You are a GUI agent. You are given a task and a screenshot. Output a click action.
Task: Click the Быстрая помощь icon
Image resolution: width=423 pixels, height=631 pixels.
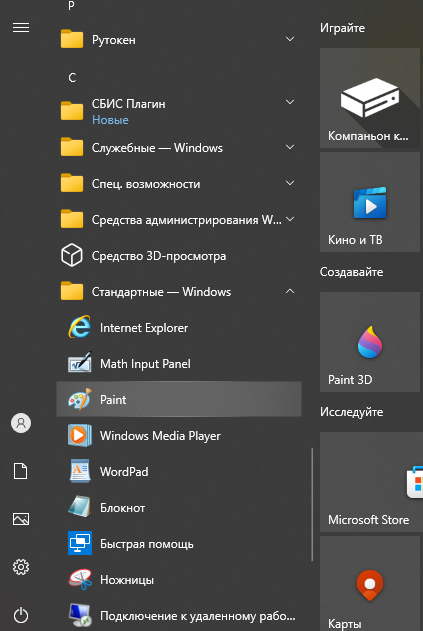[x=80, y=543]
